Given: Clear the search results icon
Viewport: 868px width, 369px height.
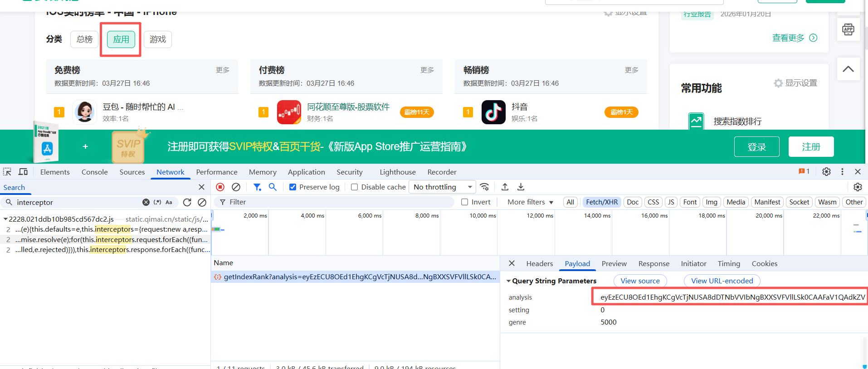Looking at the screenshot, I should (x=202, y=202).
